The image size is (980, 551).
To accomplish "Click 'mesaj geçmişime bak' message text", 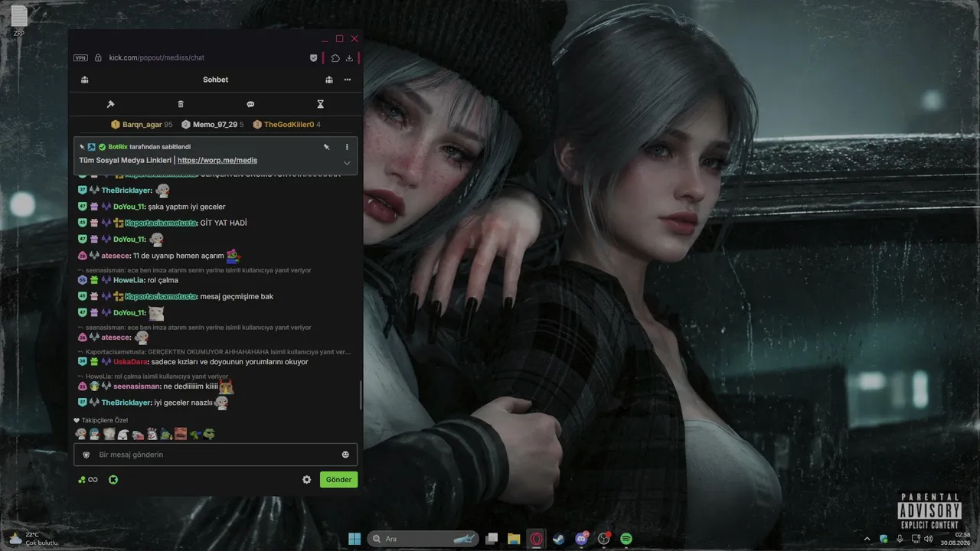I will (x=237, y=296).
